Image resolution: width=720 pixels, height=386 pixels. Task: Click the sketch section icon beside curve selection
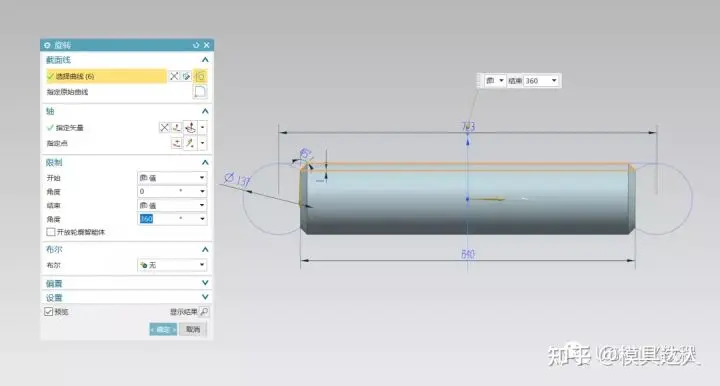[x=186, y=76]
